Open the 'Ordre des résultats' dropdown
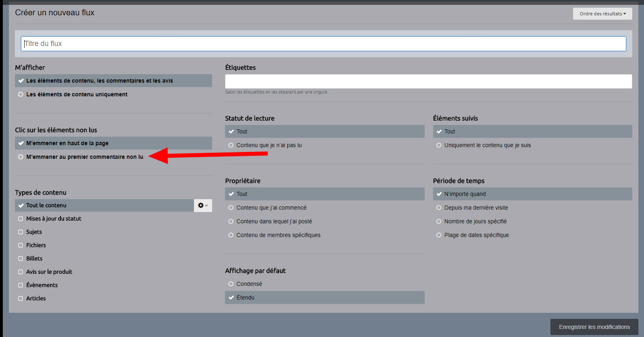644x337 pixels. pyautogui.click(x=602, y=14)
